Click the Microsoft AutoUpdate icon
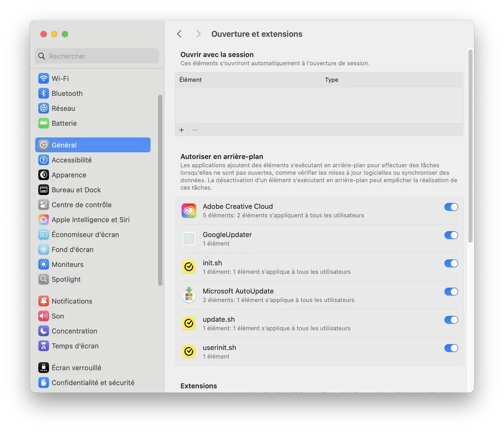This screenshot has width=504, height=432. (189, 295)
